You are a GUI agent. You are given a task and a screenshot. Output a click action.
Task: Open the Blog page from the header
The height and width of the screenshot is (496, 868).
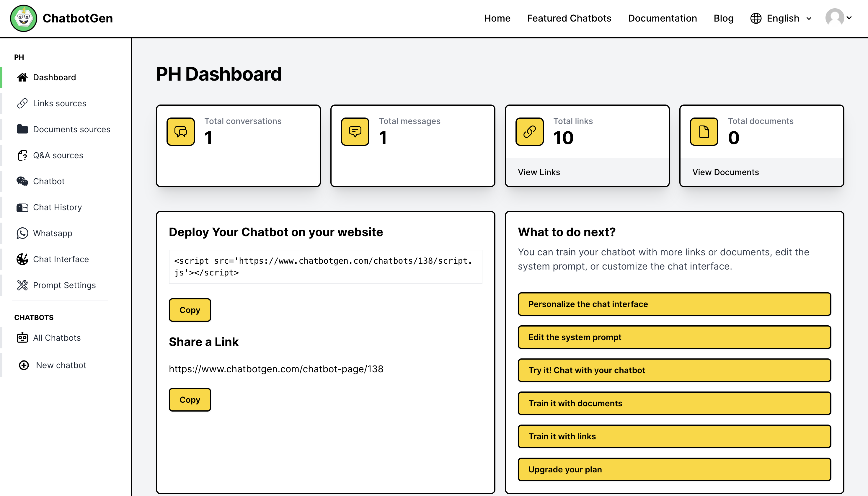tap(723, 18)
